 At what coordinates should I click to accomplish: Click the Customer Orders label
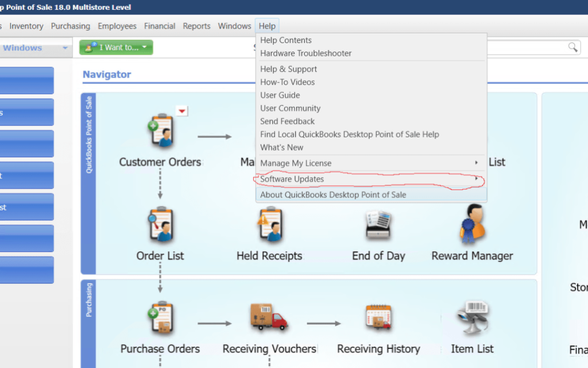pyautogui.click(x=160, y=162)
